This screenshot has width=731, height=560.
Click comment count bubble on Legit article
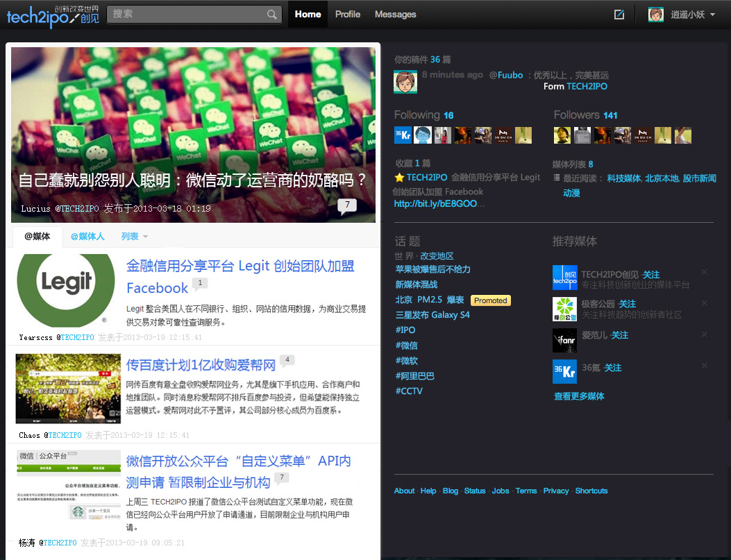(x=200, y=283)
